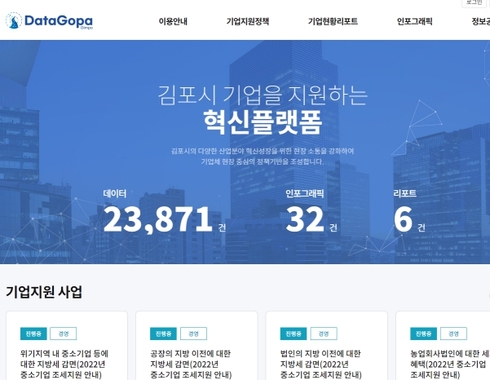Image resolution: width=490 pixels, height=380 pixels.
Task: Open the 법인의 지방 이전 지방세 감면 card
Action: [326, 346]
